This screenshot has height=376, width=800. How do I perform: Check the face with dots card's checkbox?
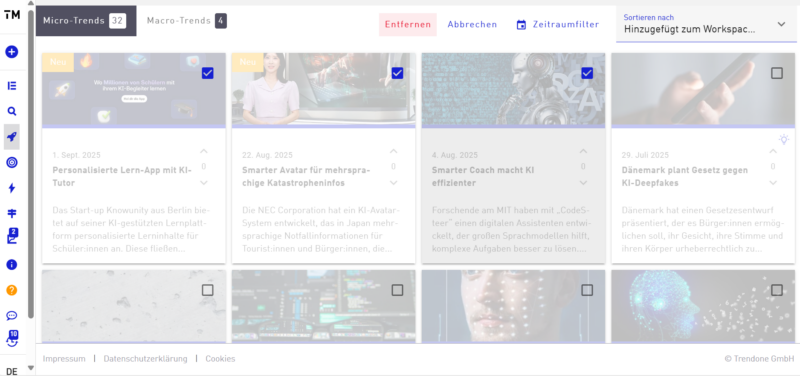click(x=587, y=290)
